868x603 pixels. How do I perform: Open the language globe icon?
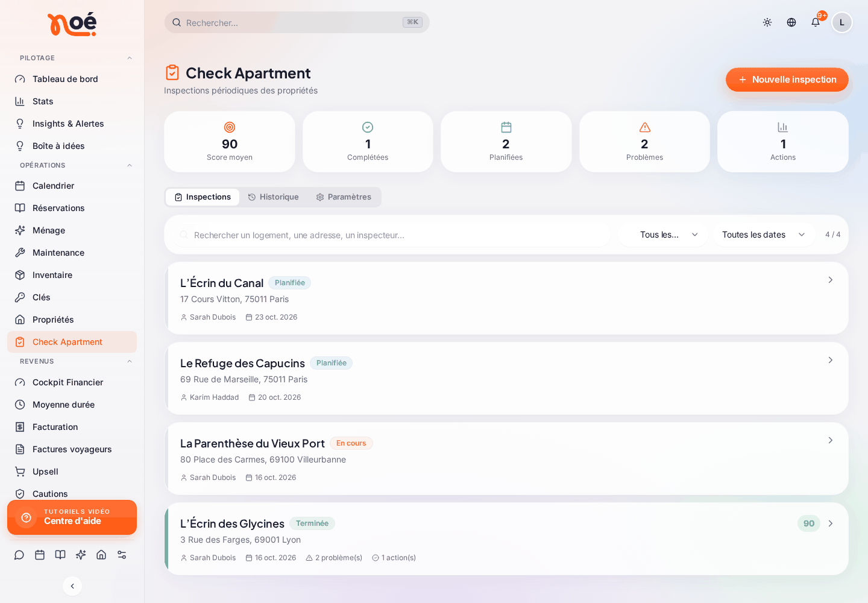[791, 22]
